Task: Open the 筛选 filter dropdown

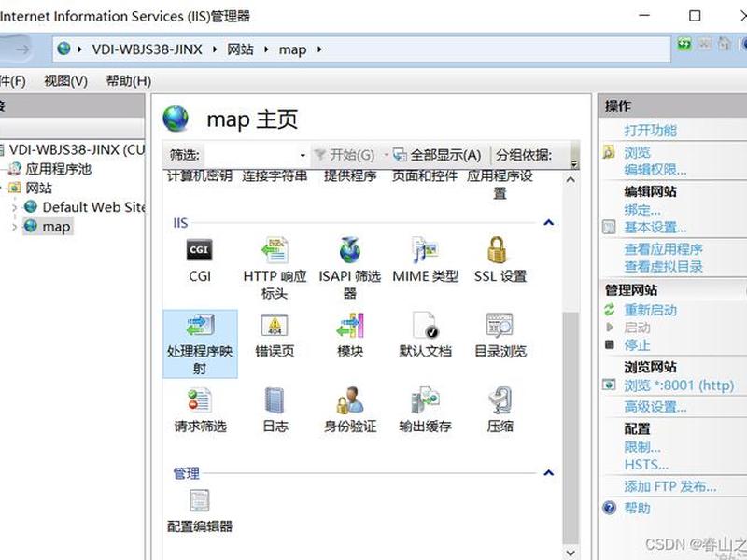Action: tap(303, 155)
